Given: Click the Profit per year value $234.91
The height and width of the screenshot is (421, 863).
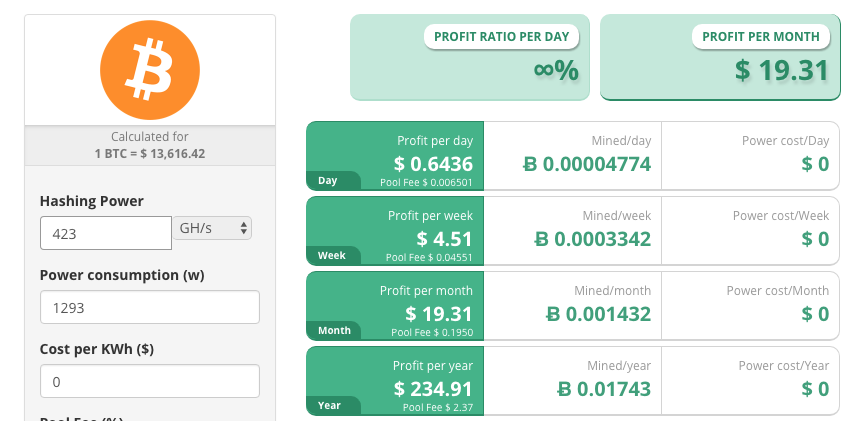Looking at the screenshot, I should click(433, 389).
